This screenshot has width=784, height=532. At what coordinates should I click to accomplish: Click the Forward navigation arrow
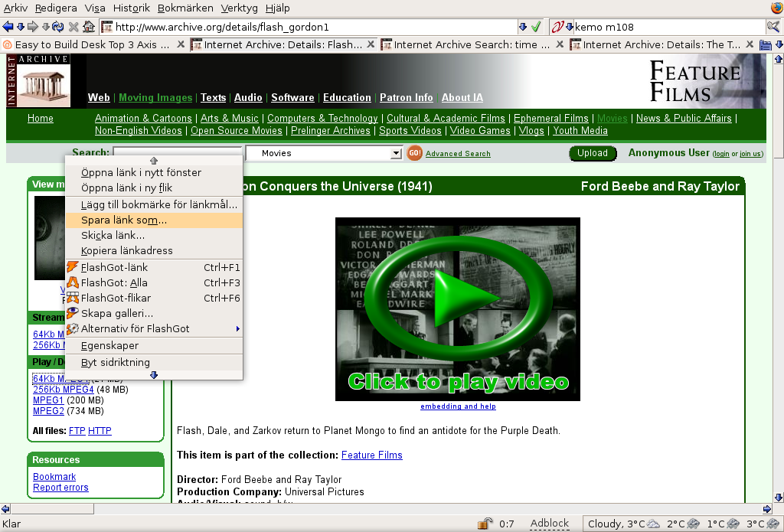click(33, 27)
